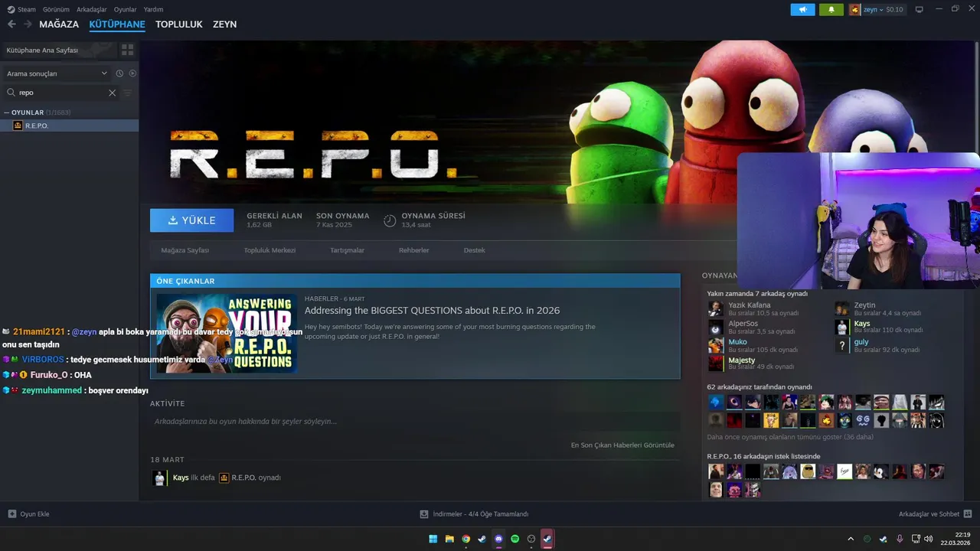980x551 pixels.
Task: Click the blue YÜKLE install button
Action: click(x=192, y=220)
